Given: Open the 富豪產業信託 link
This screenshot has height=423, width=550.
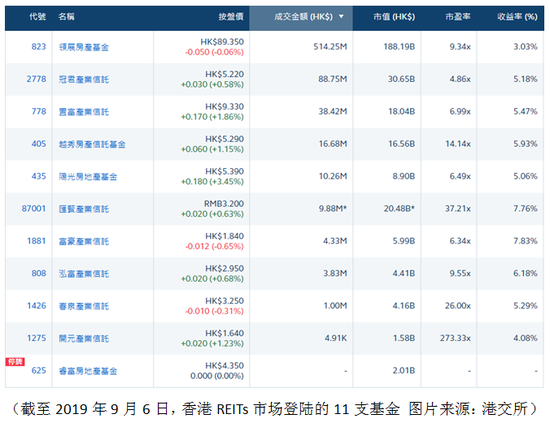Looking at the screenshot, I should 84,241.
